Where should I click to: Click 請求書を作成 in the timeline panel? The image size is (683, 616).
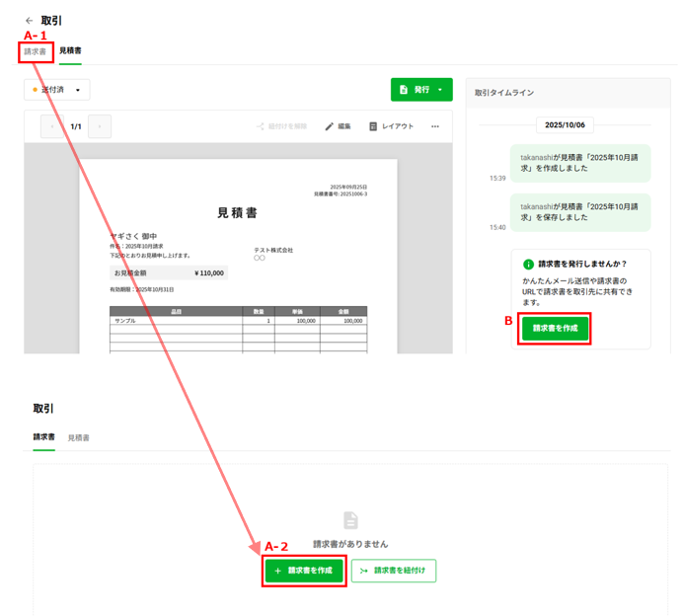[x=555, y=328]
